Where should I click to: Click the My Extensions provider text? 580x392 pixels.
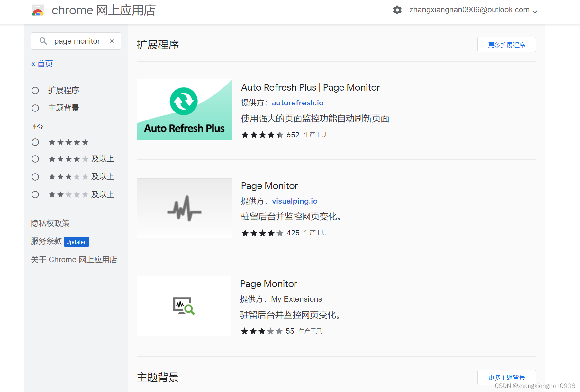point(296,299)
